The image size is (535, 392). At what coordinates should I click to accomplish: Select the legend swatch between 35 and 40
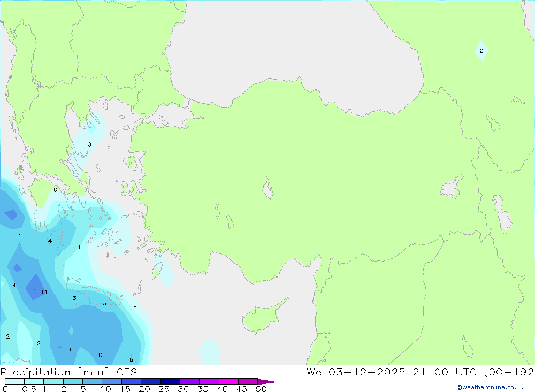pos(209,381)
